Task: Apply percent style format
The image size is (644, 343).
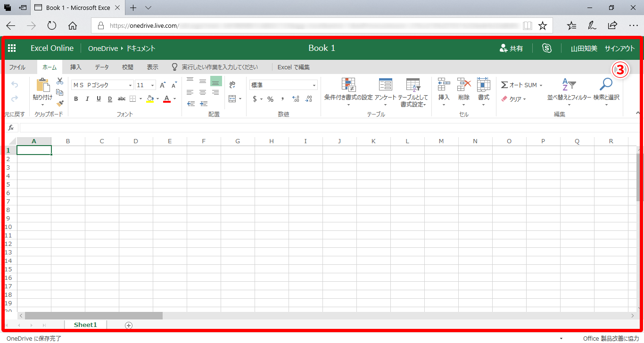Action: click(271, 99)
